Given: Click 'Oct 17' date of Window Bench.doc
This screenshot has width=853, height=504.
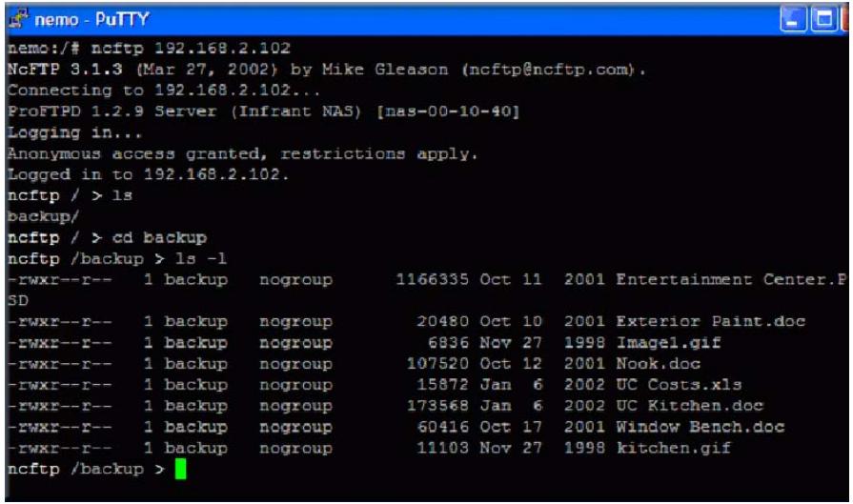Looking at the screenshot, I should [510, 427].
